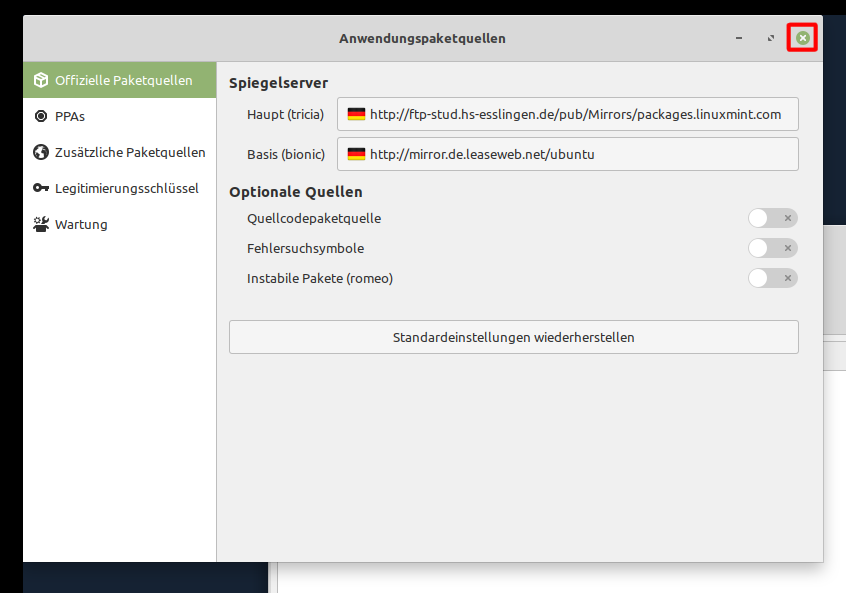Screen dimensions: 846x593
Task: Switch to the PPAs section
Action: coord(70,116)
